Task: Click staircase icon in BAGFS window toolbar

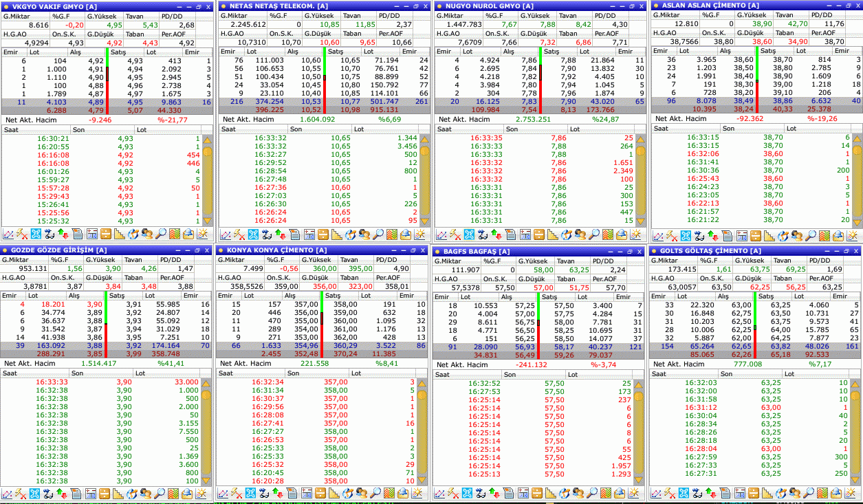Action: (551, 493)
